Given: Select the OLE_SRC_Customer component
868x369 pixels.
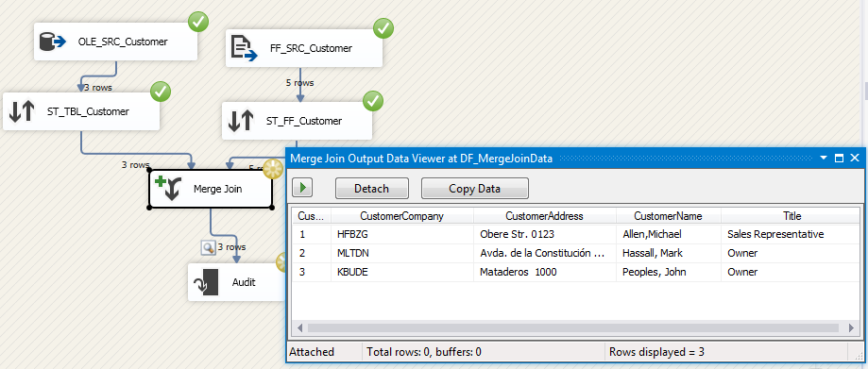Looking at the screenshot, I should click(115, 42).
